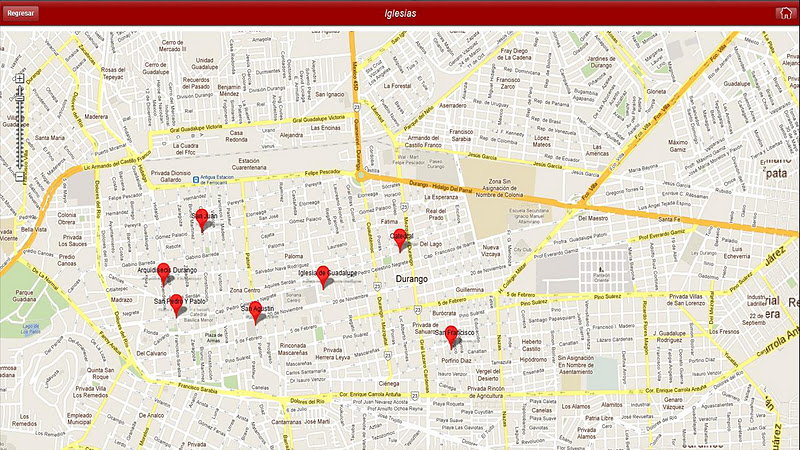The width and height of the screenshot is (800, 450).
Task: Click the Regresar back button
Action: point(20,13)
